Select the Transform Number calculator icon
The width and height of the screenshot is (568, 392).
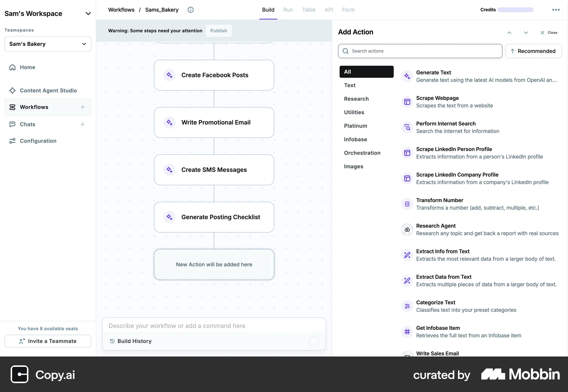tap(407, 204)
